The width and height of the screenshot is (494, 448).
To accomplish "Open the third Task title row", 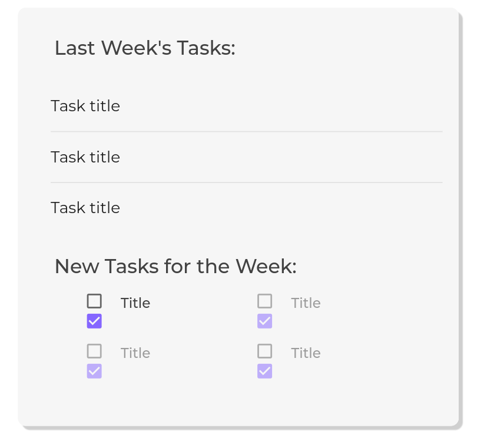I will click(x=85, y=208).
